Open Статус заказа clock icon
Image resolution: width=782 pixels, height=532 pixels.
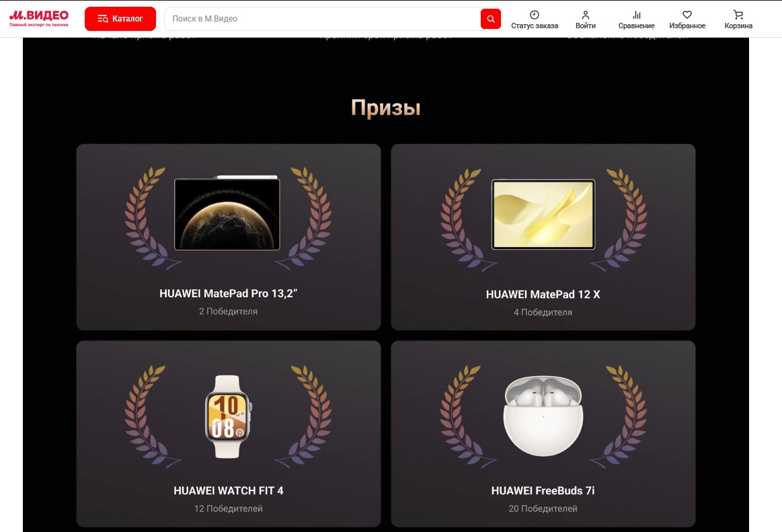pyautogui.click(x=535, y=14)
